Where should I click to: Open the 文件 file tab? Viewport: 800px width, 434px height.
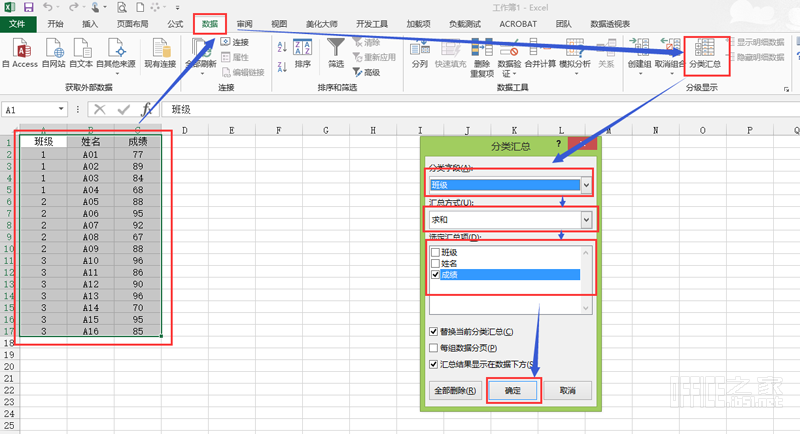18,23
